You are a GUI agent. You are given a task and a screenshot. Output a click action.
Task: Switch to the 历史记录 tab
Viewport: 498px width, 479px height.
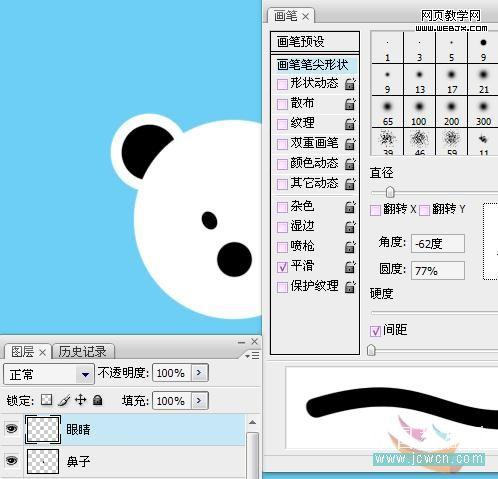(82, 352)
